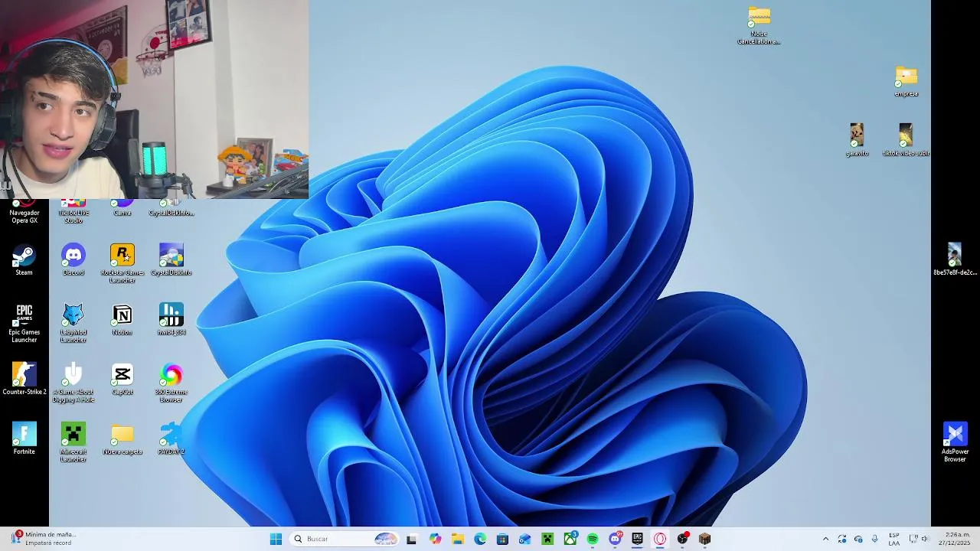Launch the PAYDAY 2 desktop shortcut
Viewport: 980px width, 551px height.
[171, 439]
